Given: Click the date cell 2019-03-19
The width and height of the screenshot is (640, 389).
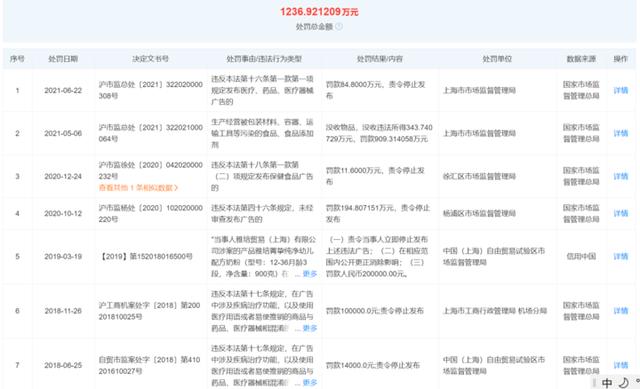Looking at the screenshot, I should (63, 256).
